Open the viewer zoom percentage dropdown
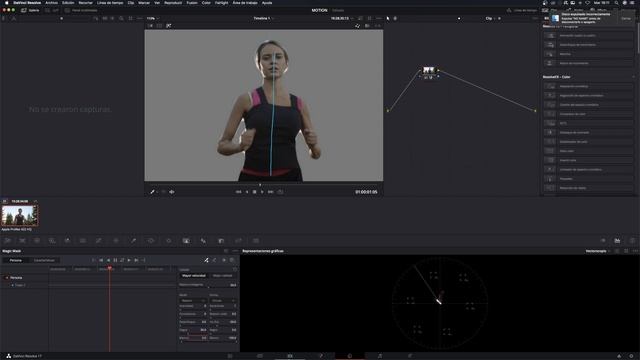 click(x=153, y=18)
